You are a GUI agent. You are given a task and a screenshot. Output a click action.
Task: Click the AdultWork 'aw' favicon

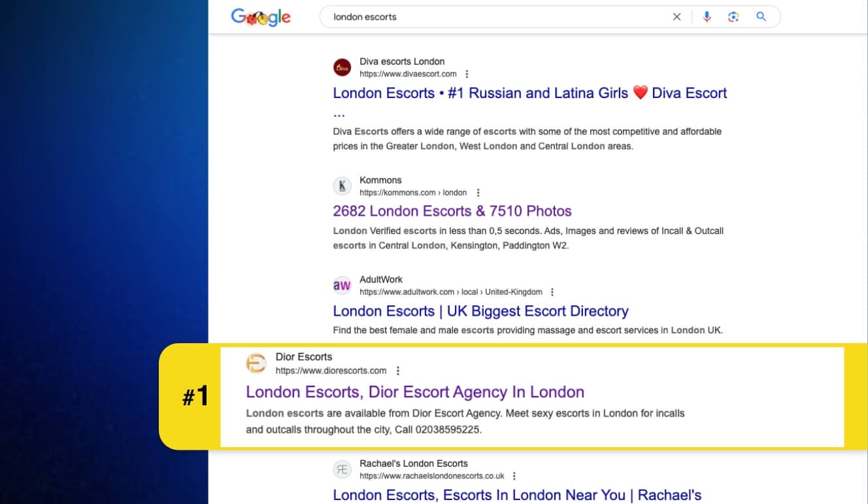pyautogui.click(x=342, y=286)
